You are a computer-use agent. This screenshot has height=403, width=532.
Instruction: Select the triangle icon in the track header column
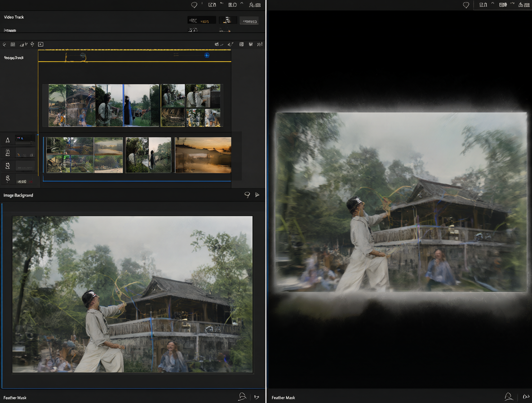[x=8, y=140]
